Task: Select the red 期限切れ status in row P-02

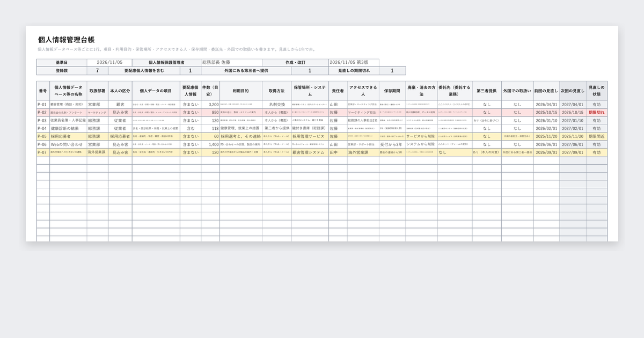Action: [x=597, y=113]
